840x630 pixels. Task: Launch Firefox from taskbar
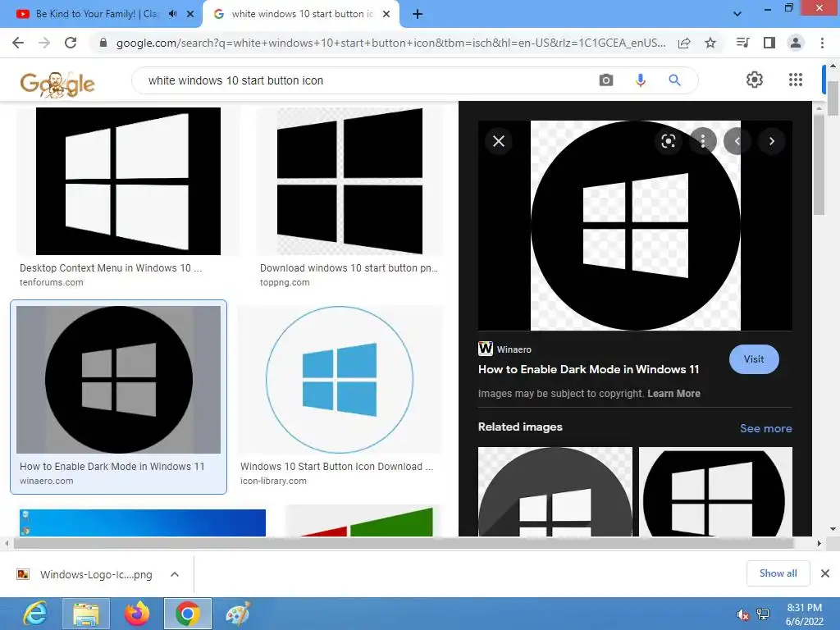pyautogui.click(x=137, y=614)
